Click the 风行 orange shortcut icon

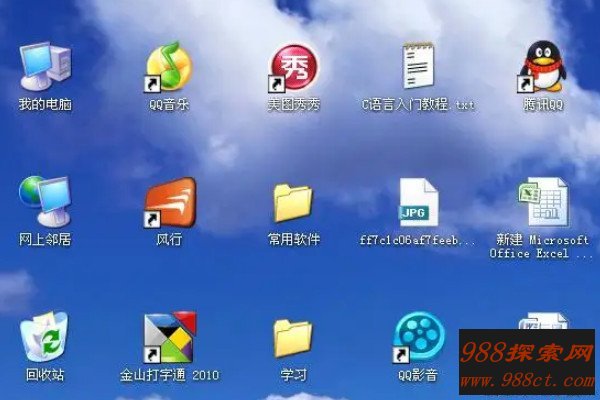(169, 202)
